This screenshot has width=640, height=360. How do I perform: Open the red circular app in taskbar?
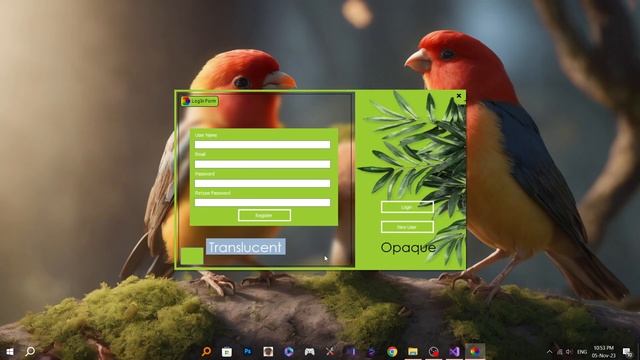(433, 351)
